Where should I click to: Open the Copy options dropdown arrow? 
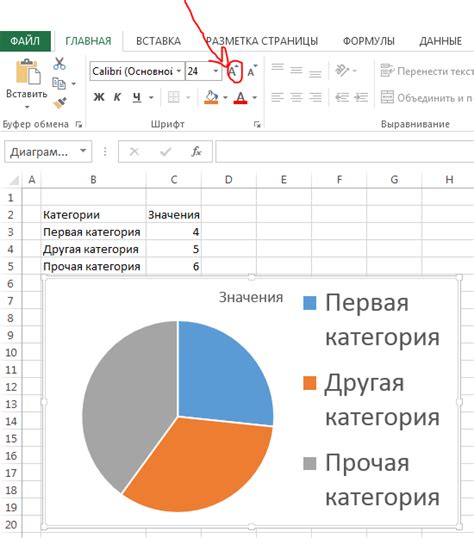73,84
